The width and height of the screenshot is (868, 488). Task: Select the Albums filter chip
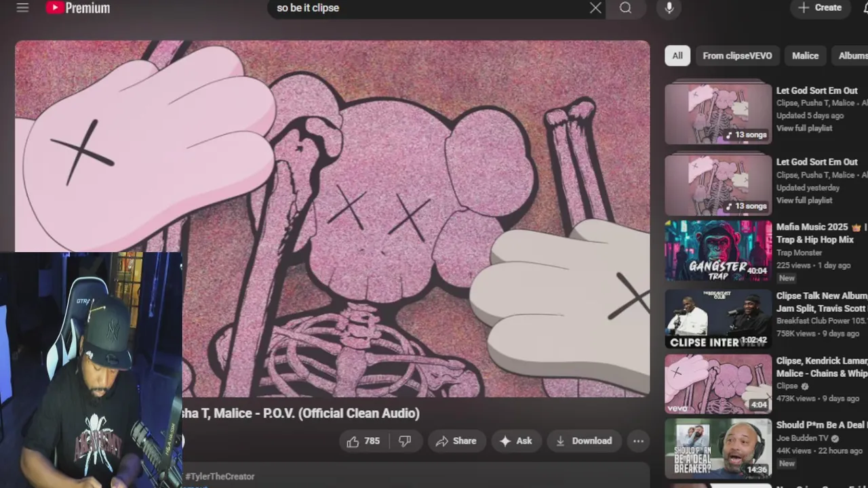(x=852, y=56)
